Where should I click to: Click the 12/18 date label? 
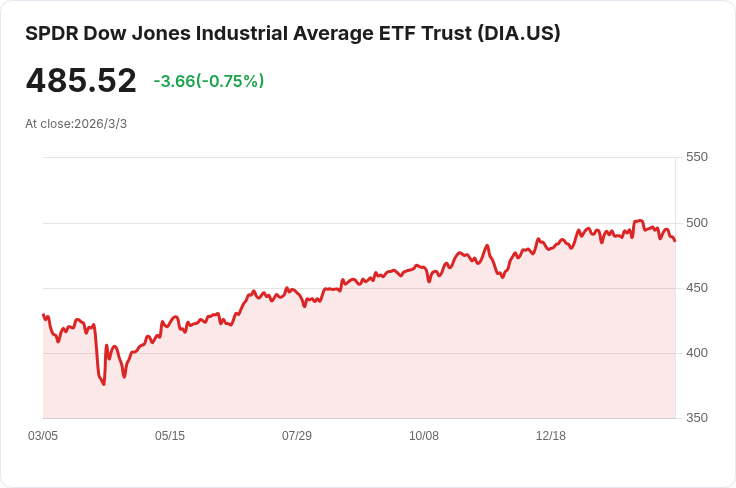pyautogui.click(x=551, y=436)
